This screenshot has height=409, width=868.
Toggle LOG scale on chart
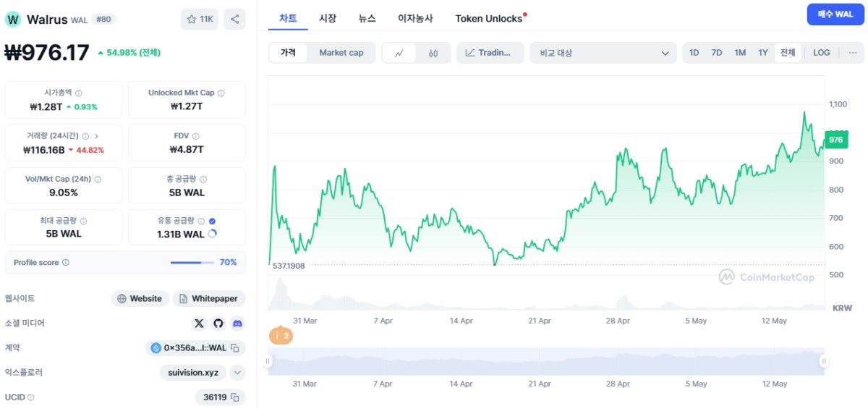[822, 53]
